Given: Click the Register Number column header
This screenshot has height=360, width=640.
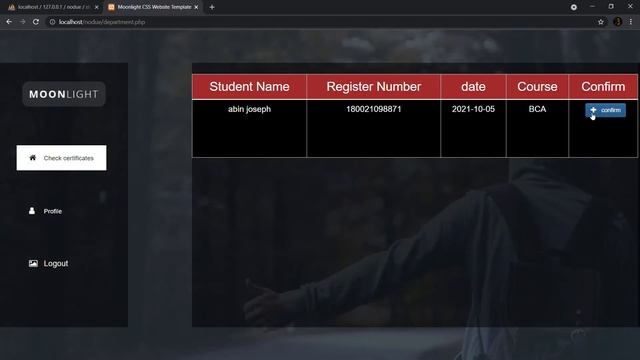Looking at the screenshot, I should (x=373, y=87).
